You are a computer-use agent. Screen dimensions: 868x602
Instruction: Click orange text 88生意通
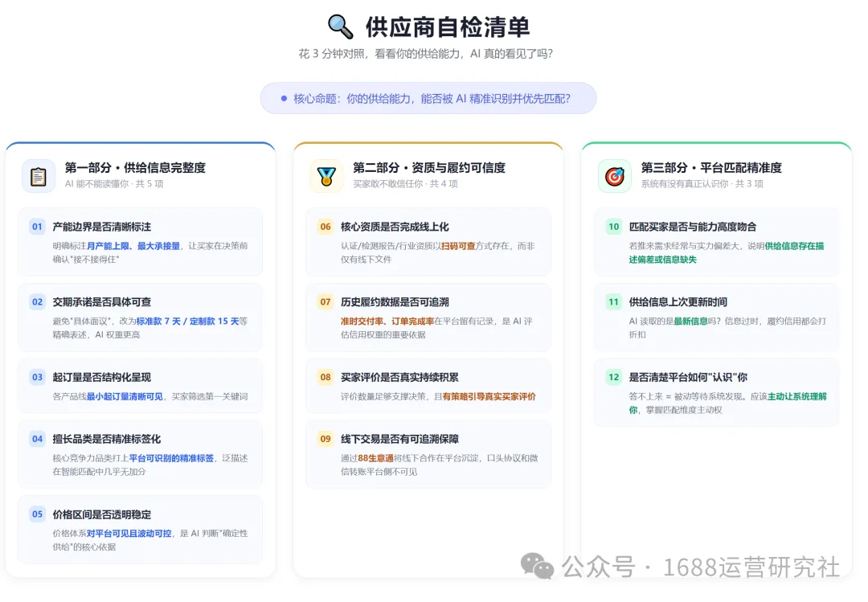pos(375,459)
